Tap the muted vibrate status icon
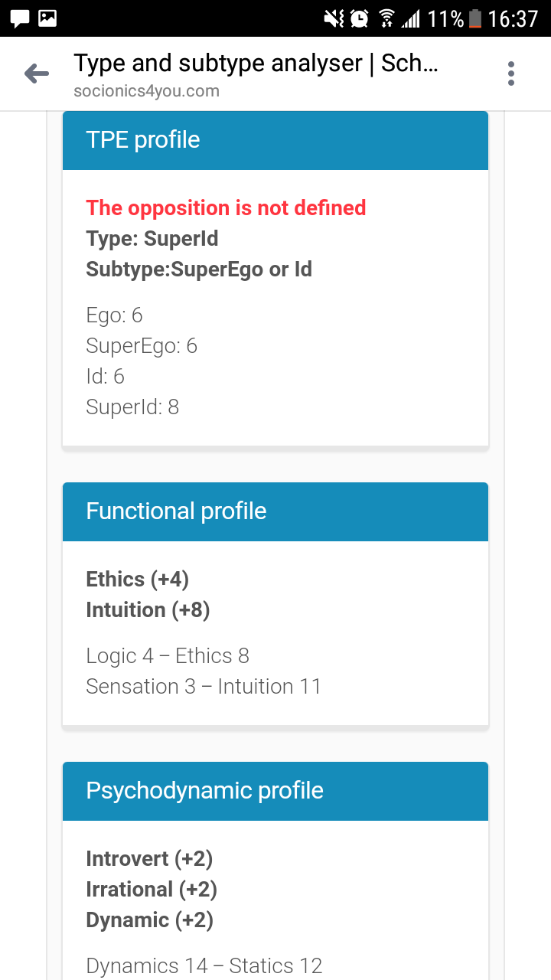This screenshot has height=980, width=551. tap(334, 18)
